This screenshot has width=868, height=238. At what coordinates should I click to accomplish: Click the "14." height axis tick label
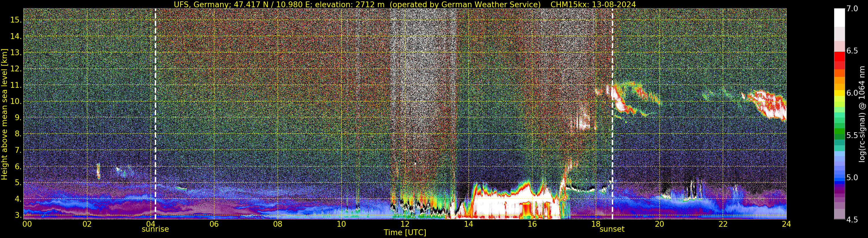(x=16, y=36)
